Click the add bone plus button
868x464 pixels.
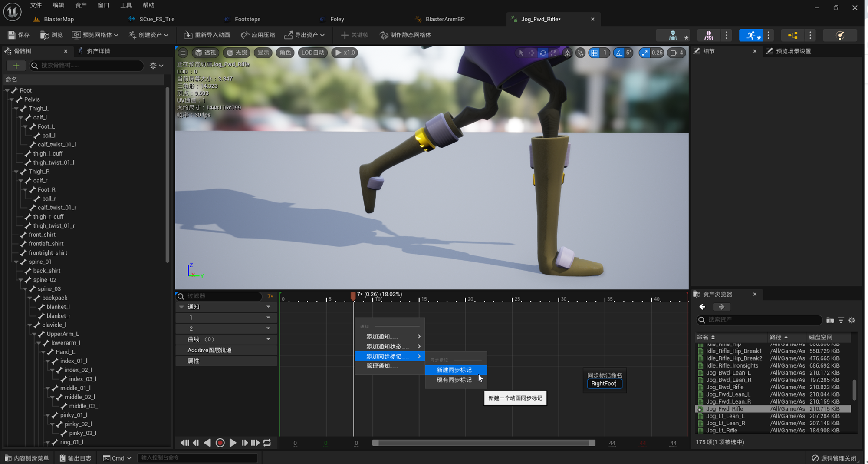pos(16,66)
